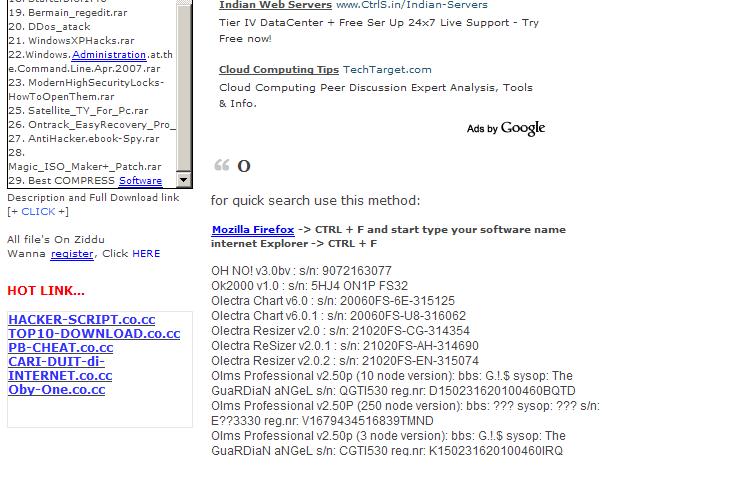This screenshot has height=490, width=755.
Task: Click the www.CtrlS.in/Indian-Servers URL text
Action: point(412,5)
